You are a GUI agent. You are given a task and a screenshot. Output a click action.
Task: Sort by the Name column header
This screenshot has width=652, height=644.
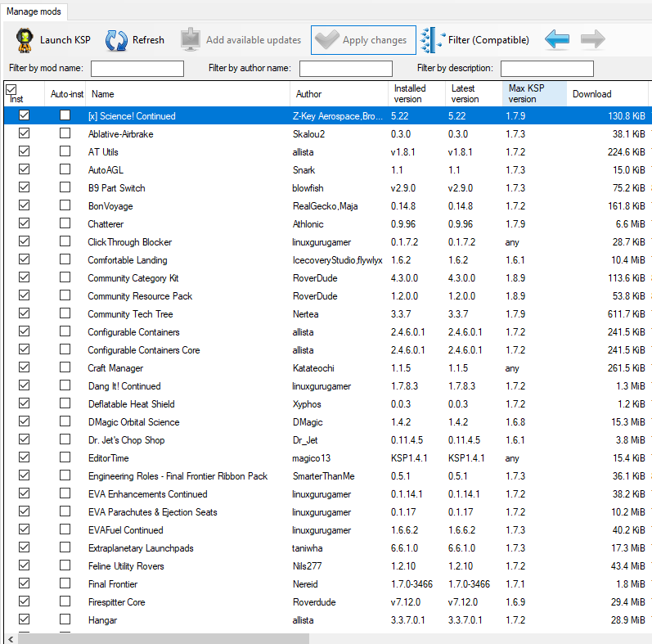pyautogui.click(x=187, y=94)
